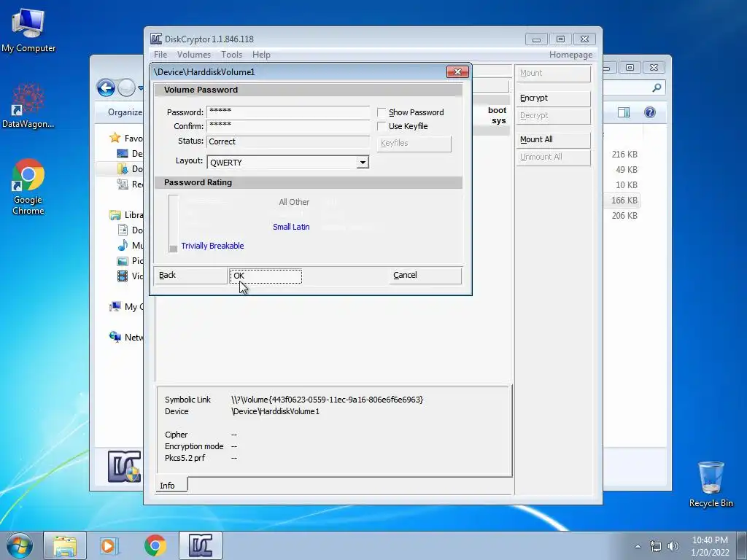Image resolution: width=747 pixels, height=560 pixels.
Task: Open the DataWagon desktop shortcut
Action: (28, 106)
